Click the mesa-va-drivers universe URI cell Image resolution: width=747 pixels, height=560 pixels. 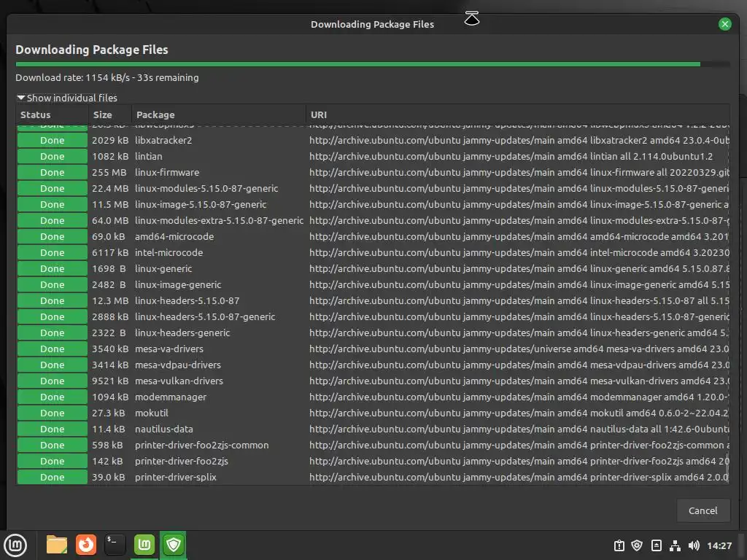tap(519, 349)
